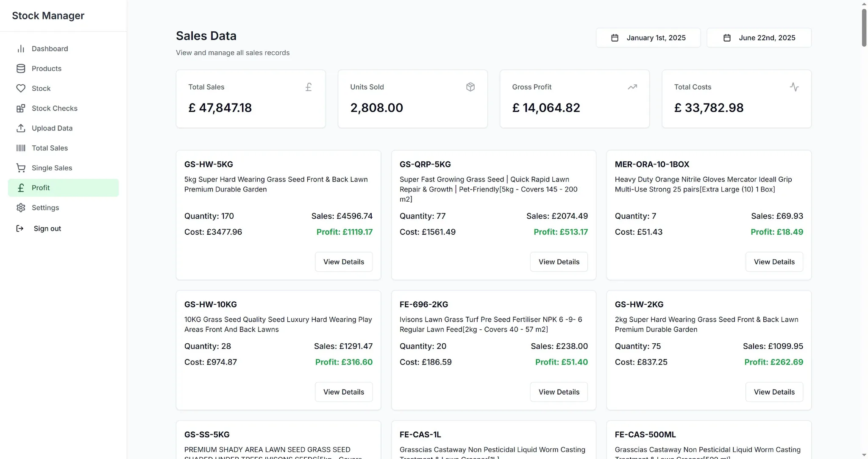This screenshot has width=868, height=459.
Task: Click the Products database icon
Action: 21,69
